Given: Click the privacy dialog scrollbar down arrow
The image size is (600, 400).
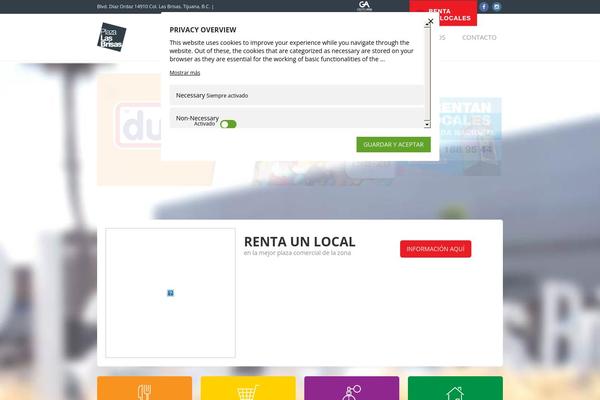Looking at the screenshot, I should click(427, 124).
